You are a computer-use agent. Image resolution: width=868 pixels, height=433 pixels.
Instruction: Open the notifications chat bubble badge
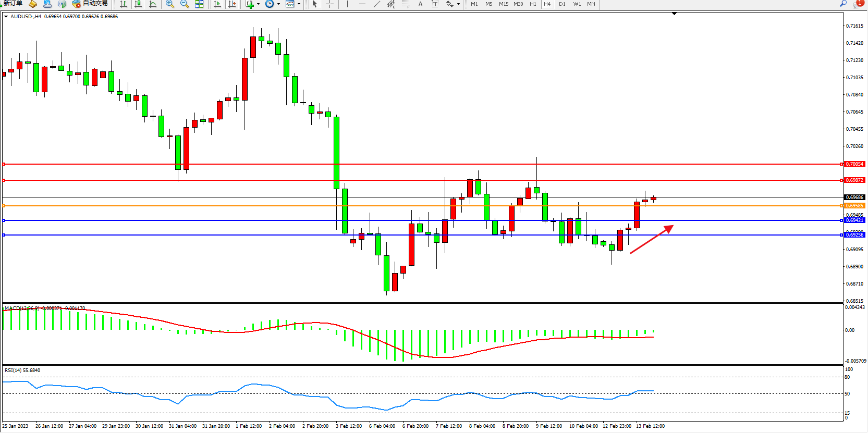coord(858,4)
